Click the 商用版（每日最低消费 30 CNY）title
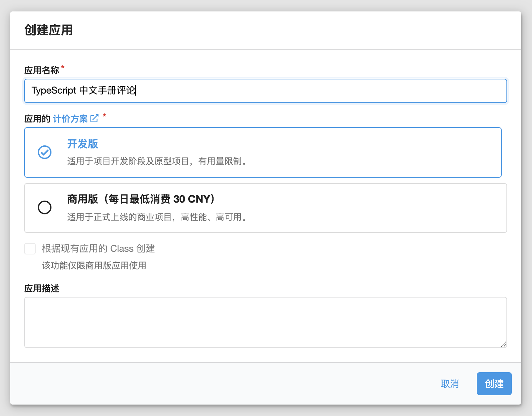This screenshot has width=532, height=416. pyautogui.click(x=141, y=199)
